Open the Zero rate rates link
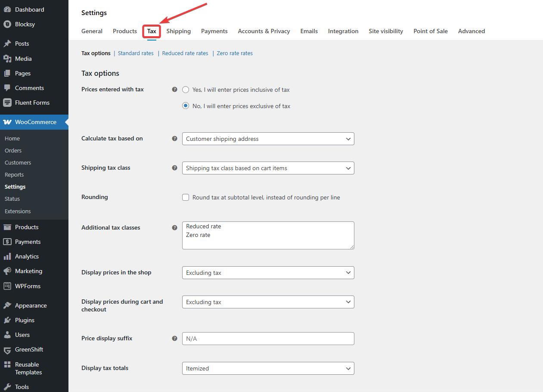543x392 pixels. pyautogui.click(x=235, y=53)
